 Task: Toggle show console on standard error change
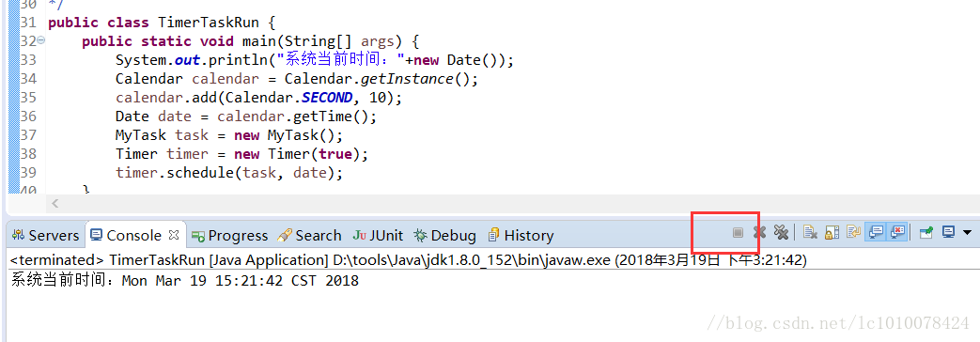[x=897, y=233]
